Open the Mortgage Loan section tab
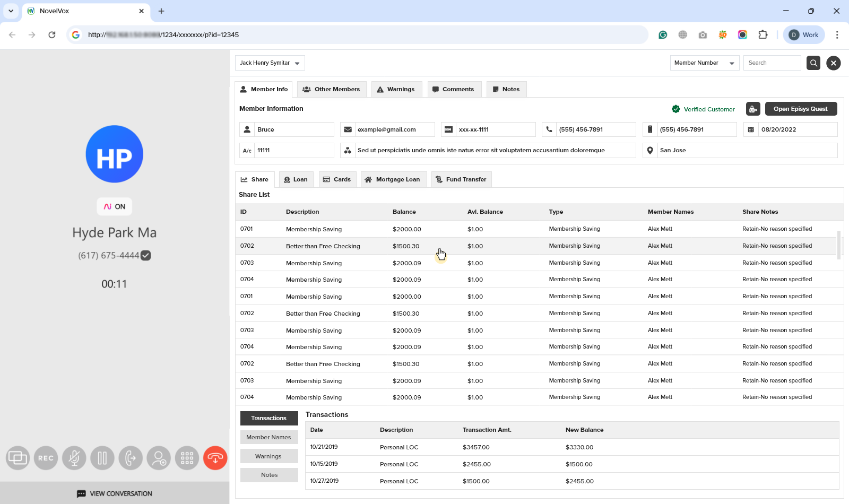The height and width of the screenshot is (504, 849). (x=393, y=179)
